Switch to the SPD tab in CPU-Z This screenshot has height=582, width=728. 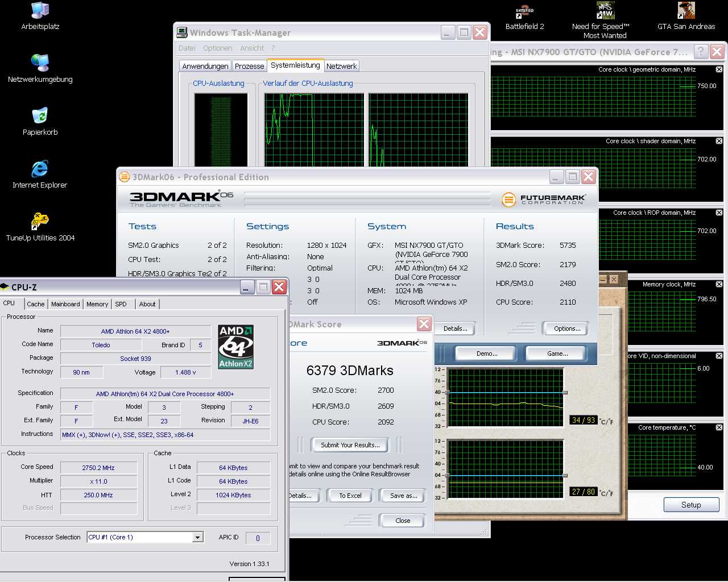121,304
